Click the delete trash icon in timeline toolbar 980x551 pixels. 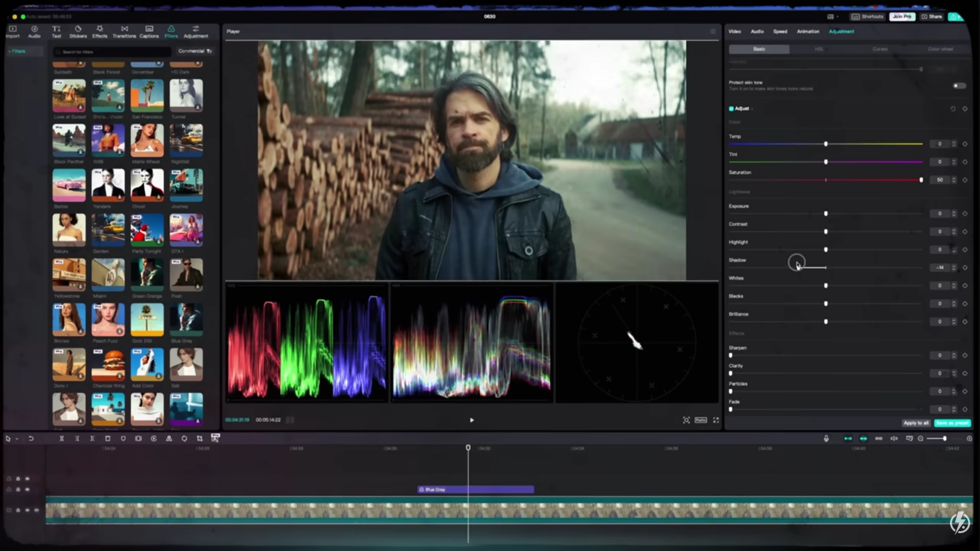[108, 439]
